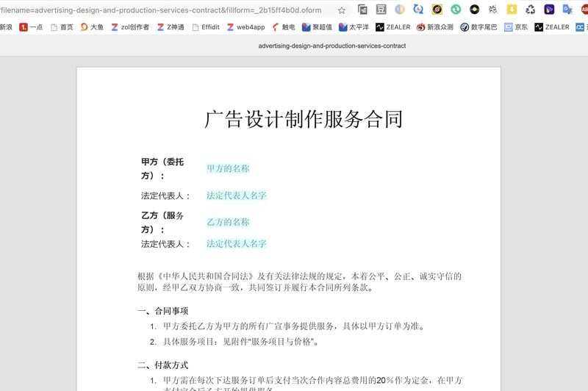Image resolution: width=588 pixels, height=391 pixels.
Task: Click the black vinyl record extension
Action: click(474, 10)
